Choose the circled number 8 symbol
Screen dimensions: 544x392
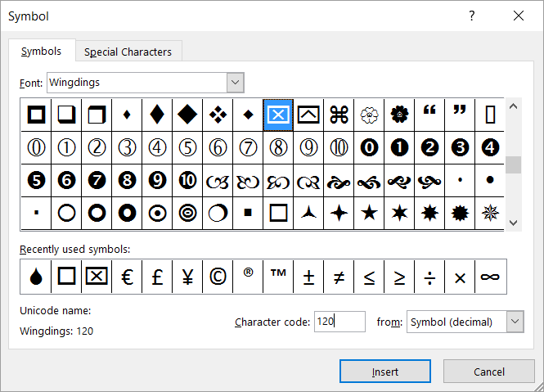(x=278, y=148)
